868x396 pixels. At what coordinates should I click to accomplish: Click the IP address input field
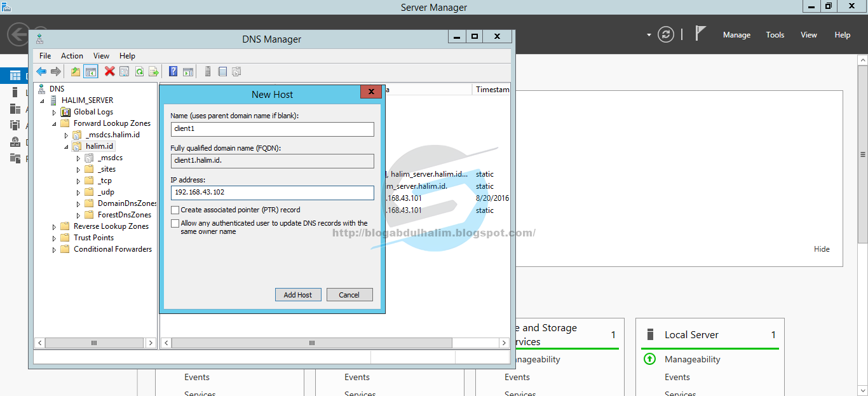[x=272, y=193]
